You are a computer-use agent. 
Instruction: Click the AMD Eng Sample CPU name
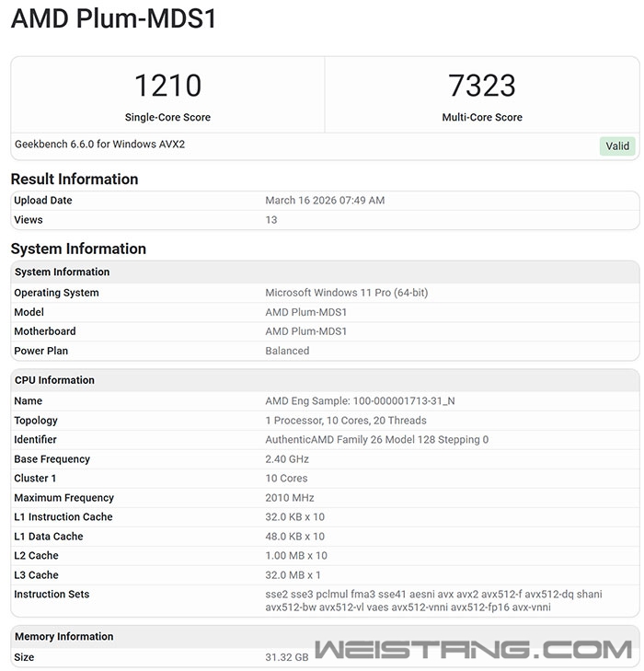(360, 401)
